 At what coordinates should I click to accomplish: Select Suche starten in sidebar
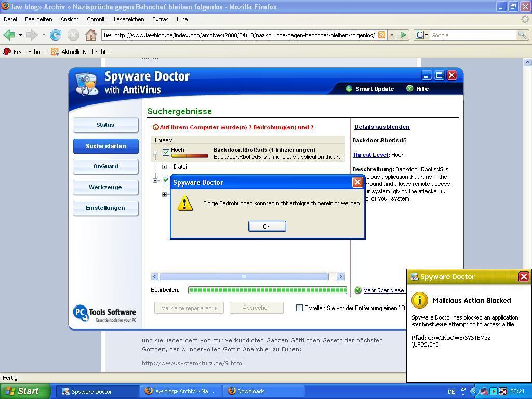click(x=105, y=146)
